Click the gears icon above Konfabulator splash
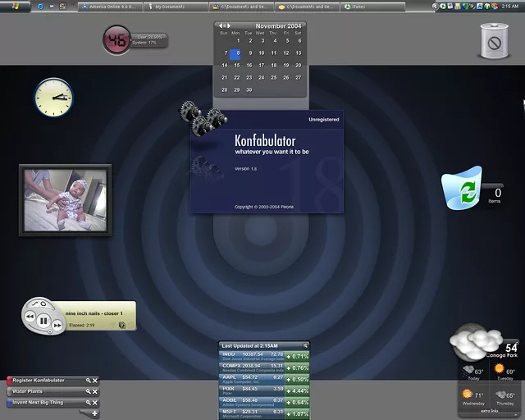525x420 pixels. 203,118
